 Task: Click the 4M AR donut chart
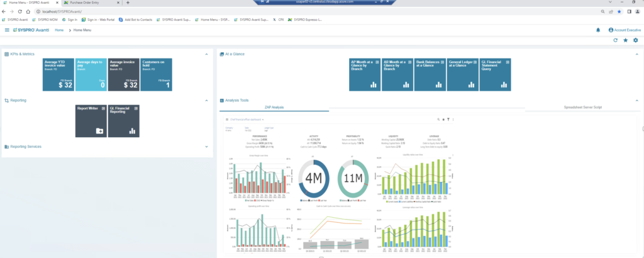coord(314,178)
